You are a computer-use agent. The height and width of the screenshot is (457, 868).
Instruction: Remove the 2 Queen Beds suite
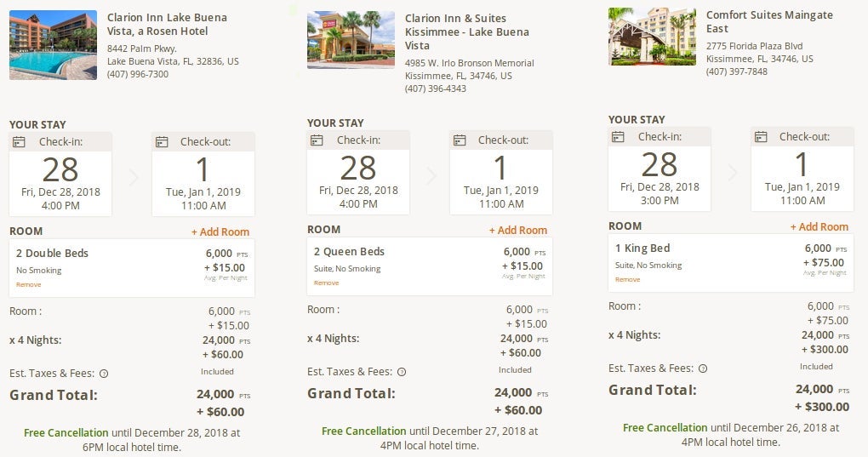[327, 283]
